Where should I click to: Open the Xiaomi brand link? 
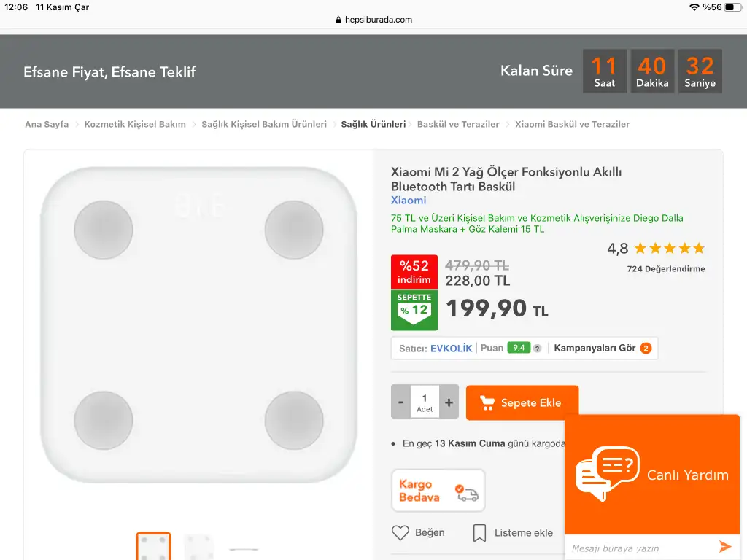[409, 201]
